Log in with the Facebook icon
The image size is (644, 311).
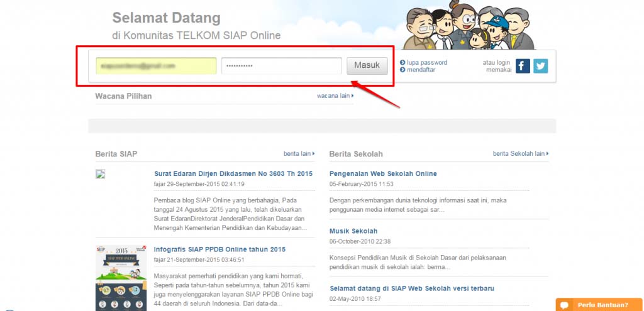click(x=523, y=66)
